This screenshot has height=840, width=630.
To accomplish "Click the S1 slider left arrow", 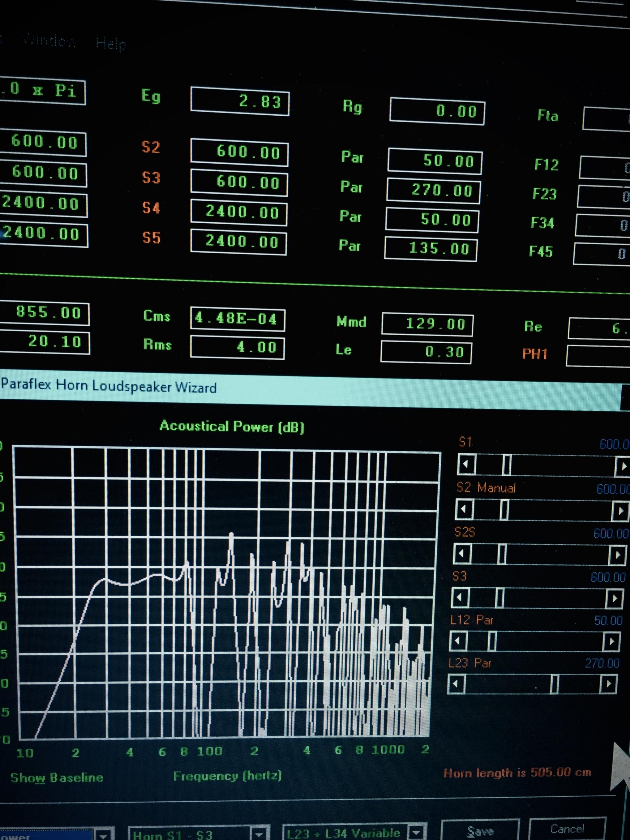I will pyautogui.click(x=467, y=464).
